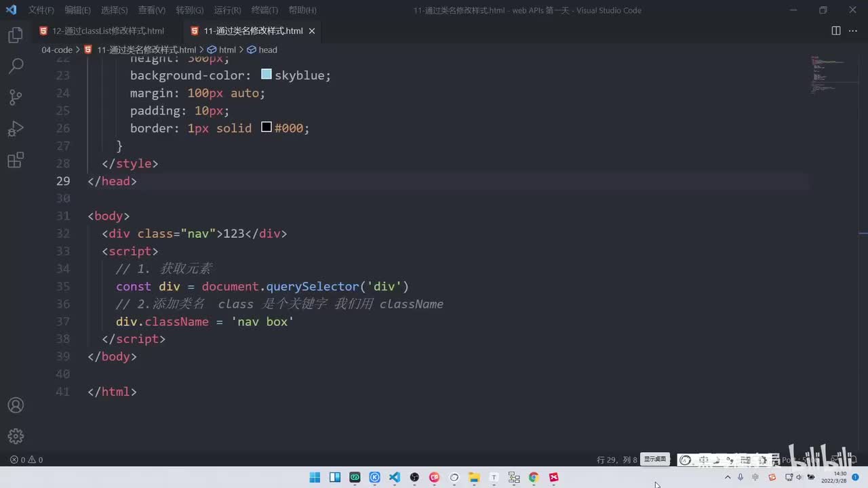Click line and column indicator 行 29, 列 8
The height and width of the screenshot is (488, 868).
coord(617,460)
